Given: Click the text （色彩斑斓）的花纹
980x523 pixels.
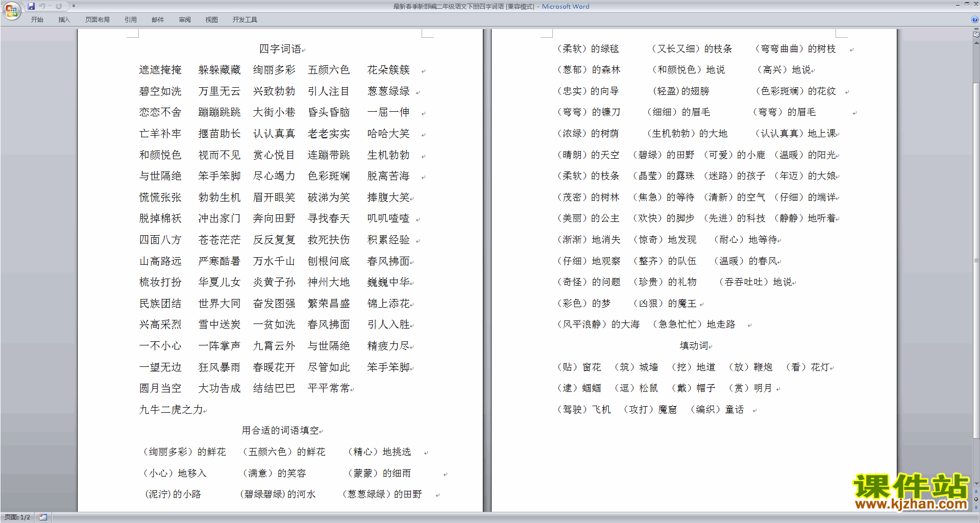Looking at the screenshot, I should coord(795,91).
